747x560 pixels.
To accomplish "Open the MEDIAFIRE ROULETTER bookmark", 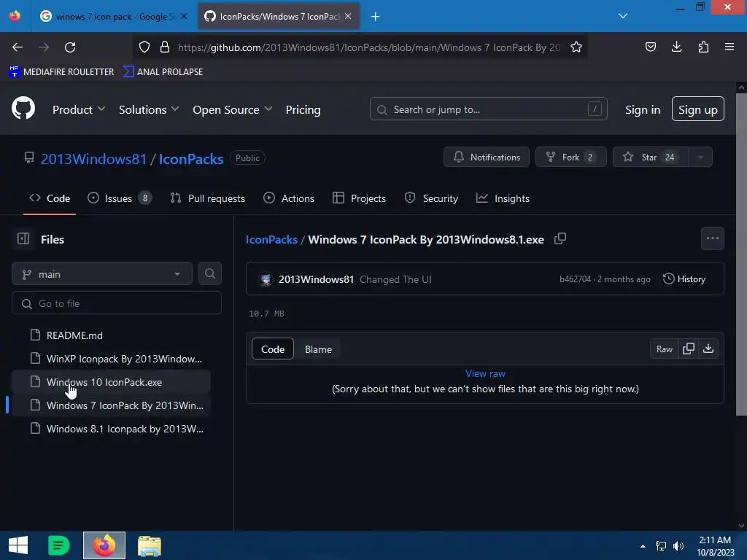I will pyautogui.click(x=61, y=72).
